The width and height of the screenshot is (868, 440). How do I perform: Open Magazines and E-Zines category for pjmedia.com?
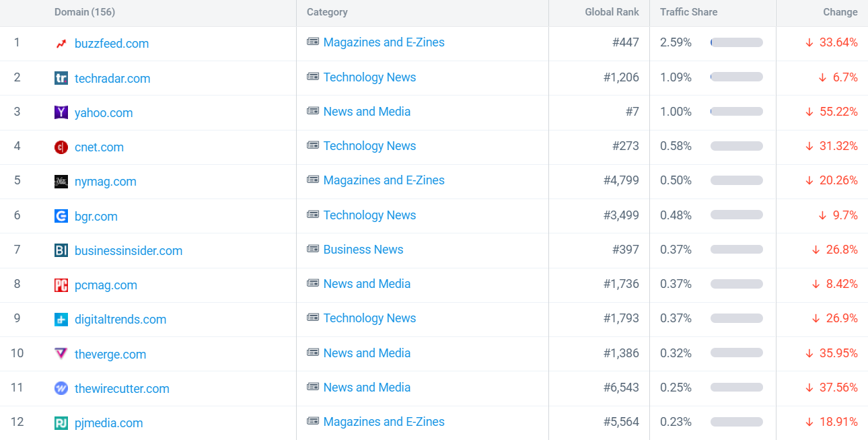tap(384, 422)
